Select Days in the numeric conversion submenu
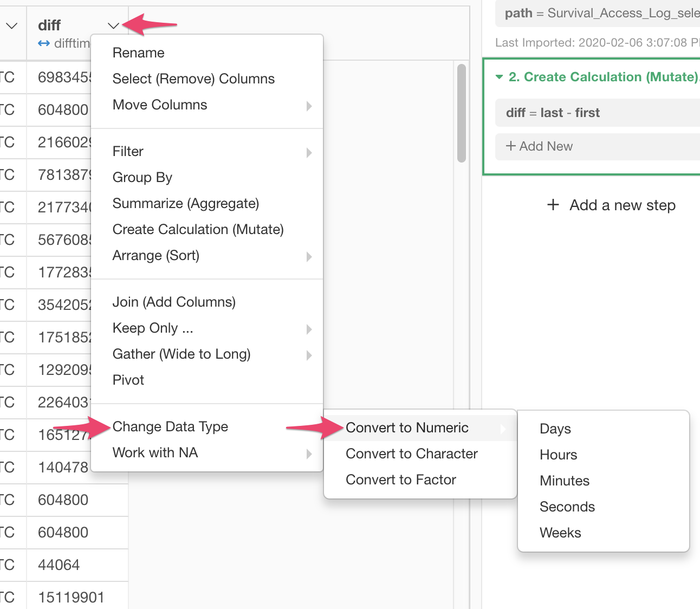This screenshot has width=700, height=609. coord(555,429)
